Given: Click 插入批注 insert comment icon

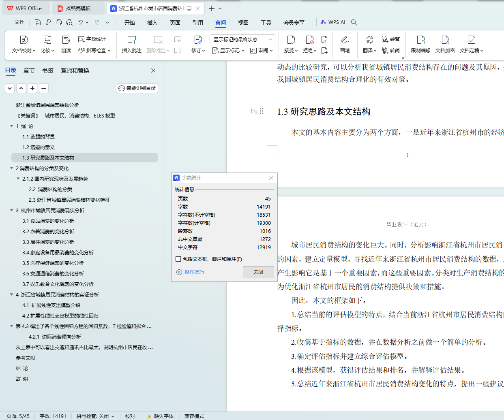Looking at the screenshot, I should click(132, 45).
